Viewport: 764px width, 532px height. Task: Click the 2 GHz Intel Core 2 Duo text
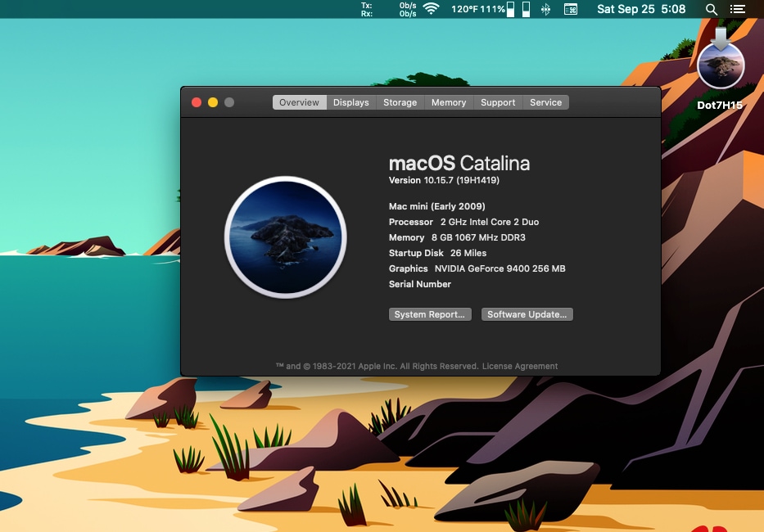489,222
